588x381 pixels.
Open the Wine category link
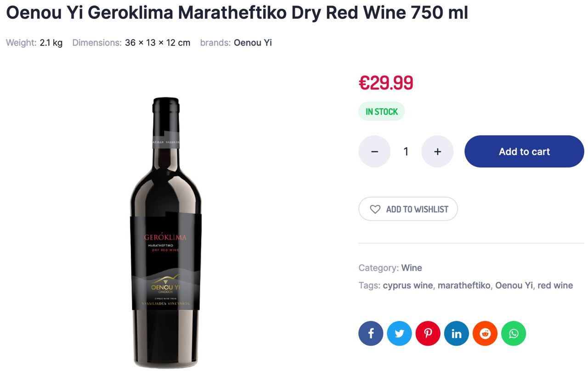click(412, 268)
